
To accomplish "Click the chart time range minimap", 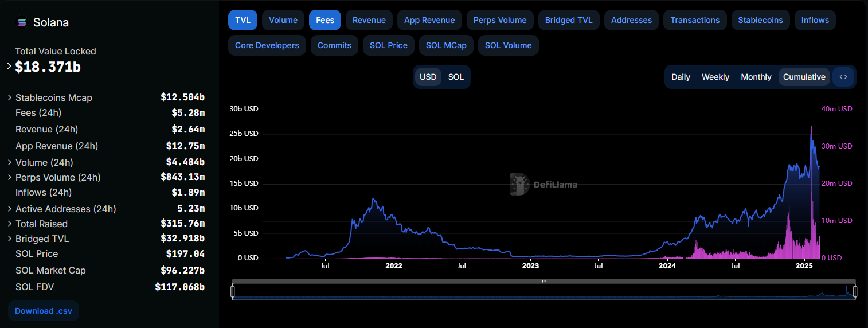I will [x=544, y=292].
